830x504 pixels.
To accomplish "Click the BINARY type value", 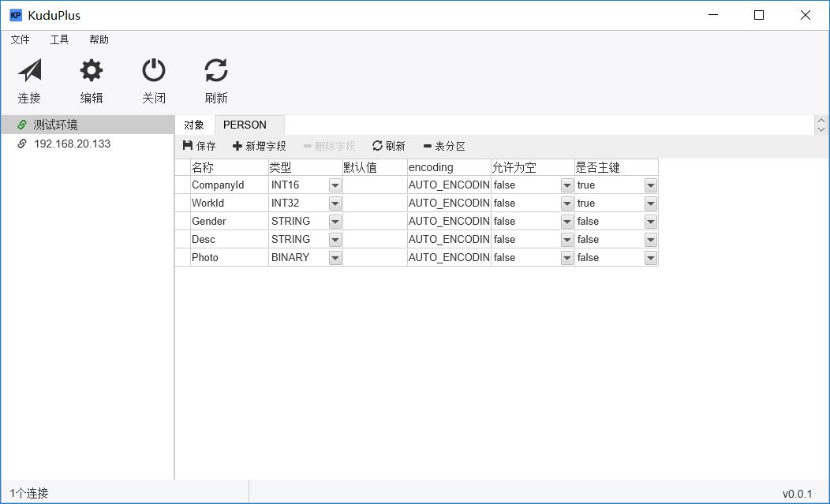I will (290, 257).
